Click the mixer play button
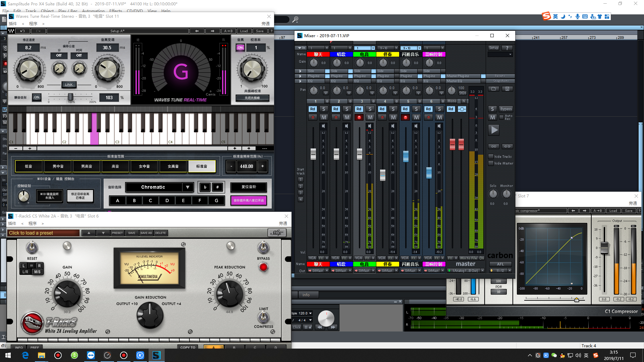 point(494,130)
